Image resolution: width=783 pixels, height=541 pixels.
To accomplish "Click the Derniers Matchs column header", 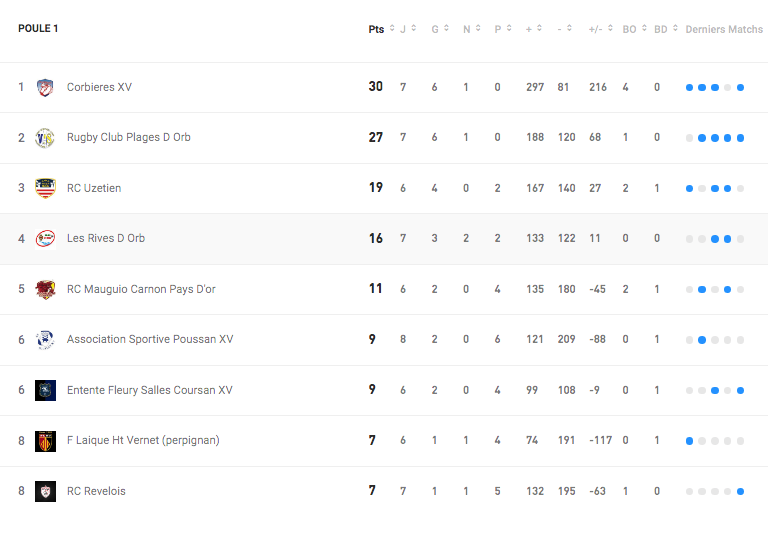I will click(x=724, y=29).
